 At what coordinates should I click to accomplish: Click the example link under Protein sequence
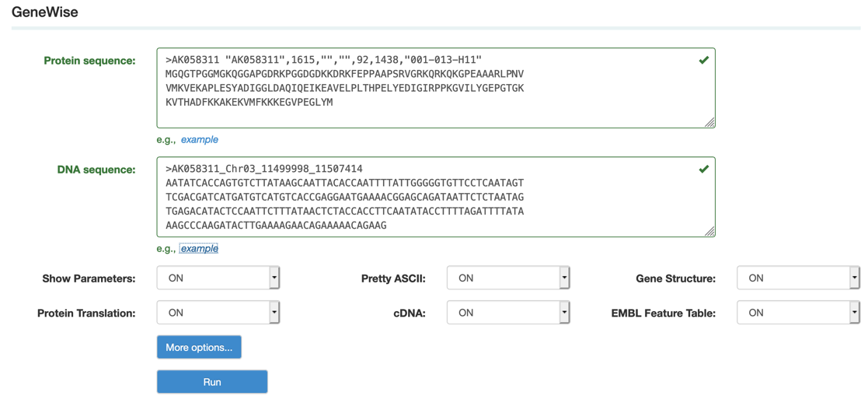click(200, 140)
